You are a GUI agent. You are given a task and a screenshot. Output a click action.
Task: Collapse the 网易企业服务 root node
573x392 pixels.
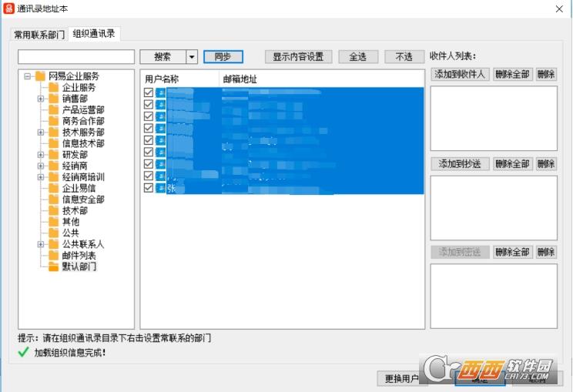point(27,76)
